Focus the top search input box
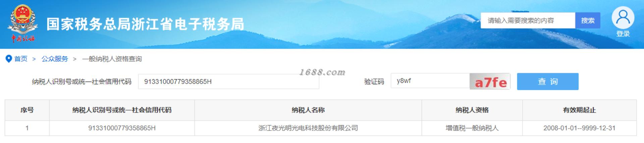 pyautogui.click(x=528, y=20)
